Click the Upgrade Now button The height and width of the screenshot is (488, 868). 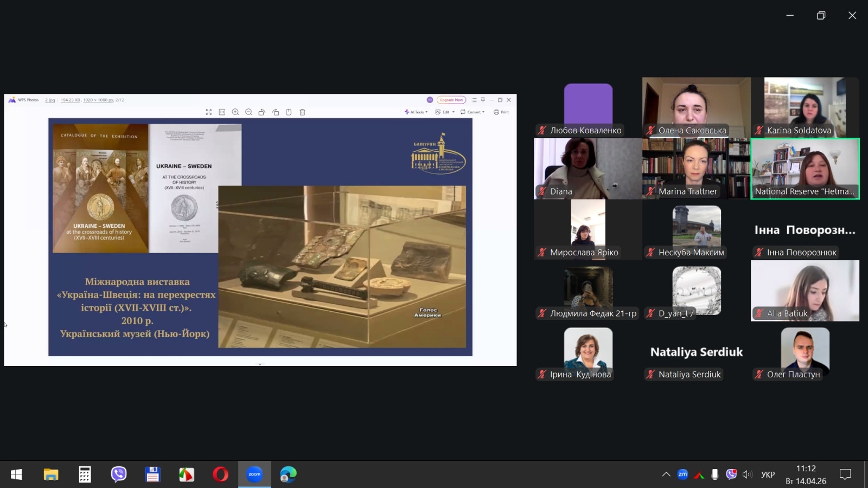tap(451, 100)
